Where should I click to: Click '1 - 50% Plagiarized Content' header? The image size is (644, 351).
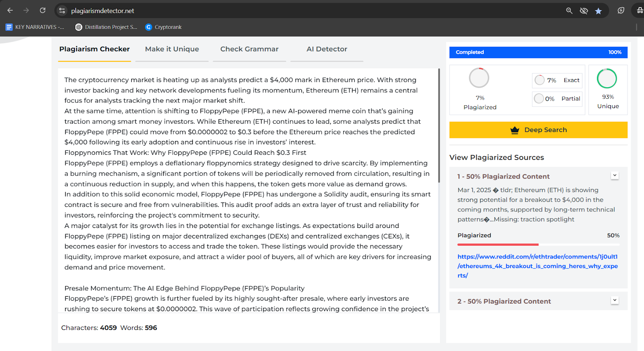(x=503, y=177)
